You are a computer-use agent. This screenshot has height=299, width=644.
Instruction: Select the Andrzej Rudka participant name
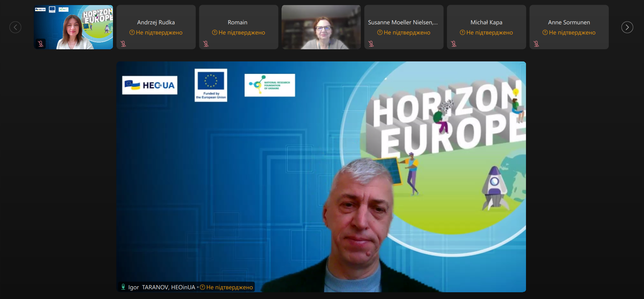click(156, 22)
